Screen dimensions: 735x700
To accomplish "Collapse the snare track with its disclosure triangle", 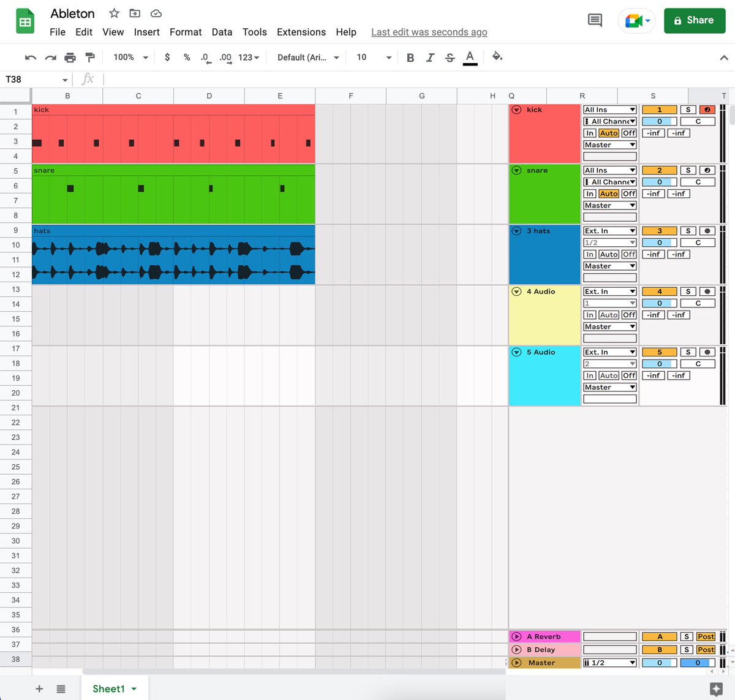I will (516, 170).
